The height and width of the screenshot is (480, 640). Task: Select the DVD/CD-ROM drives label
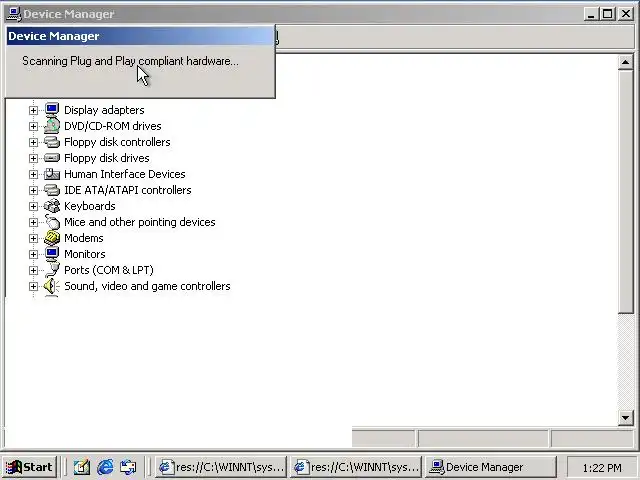pyautogui.click(x=113, y=126)
